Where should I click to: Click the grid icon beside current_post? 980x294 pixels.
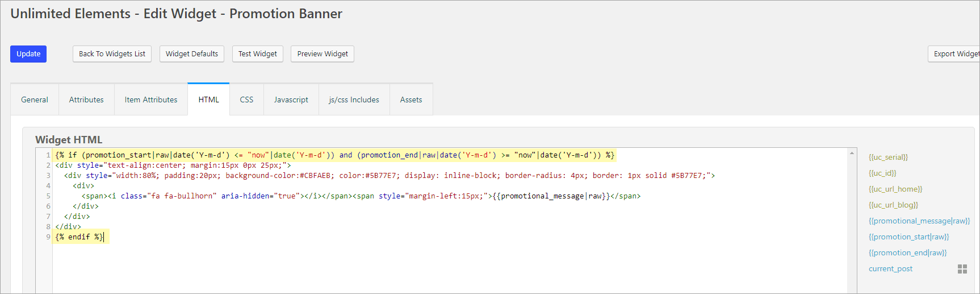(962, 269)
